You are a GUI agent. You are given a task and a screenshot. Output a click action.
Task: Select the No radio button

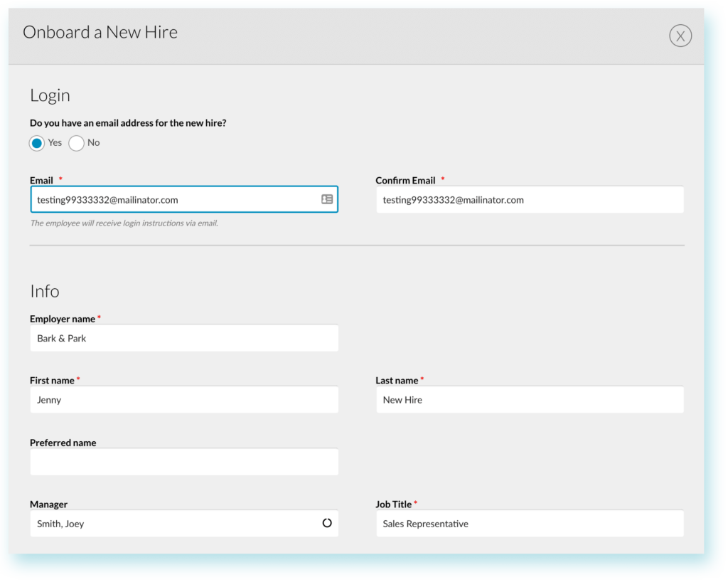[77, 143]
